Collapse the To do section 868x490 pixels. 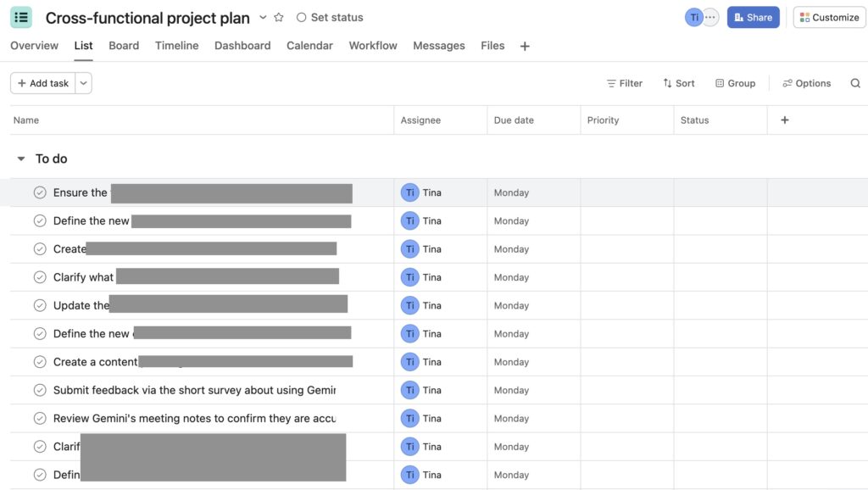[x=21, y=159]
